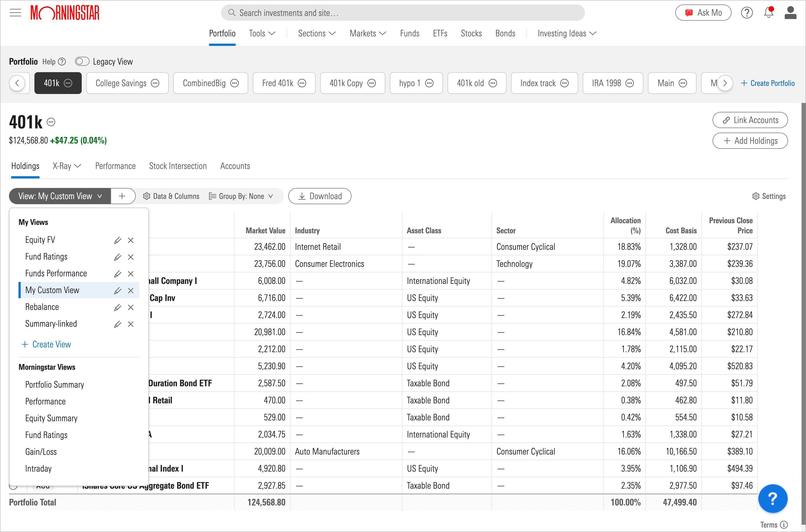Delete the Summary-linked view
This screenshot has width=806, height=532.
tap(131, 324)
